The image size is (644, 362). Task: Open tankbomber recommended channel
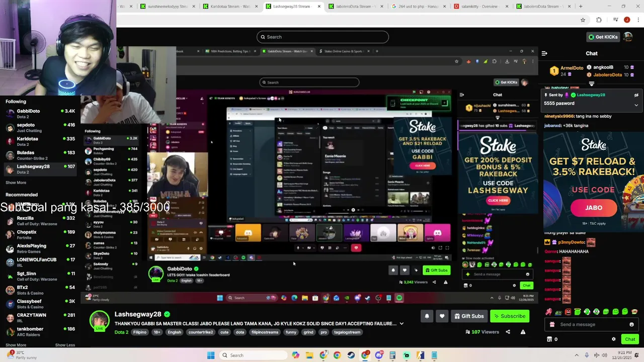click(40, 331)
